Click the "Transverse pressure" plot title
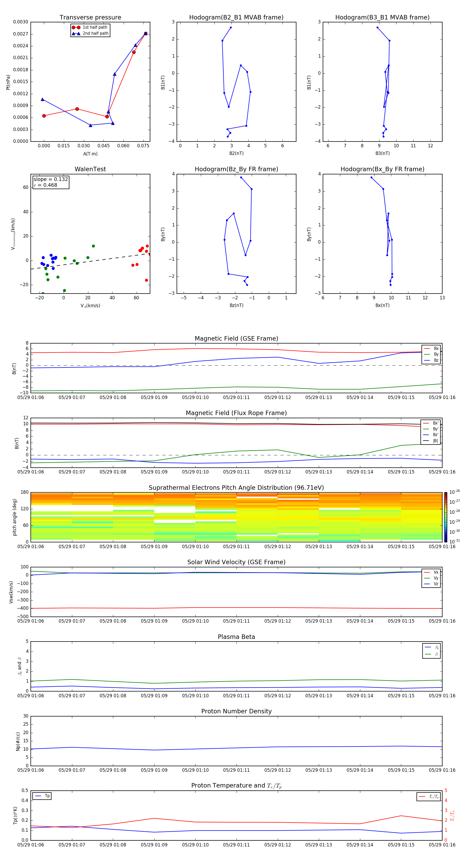 click(90, 18)
